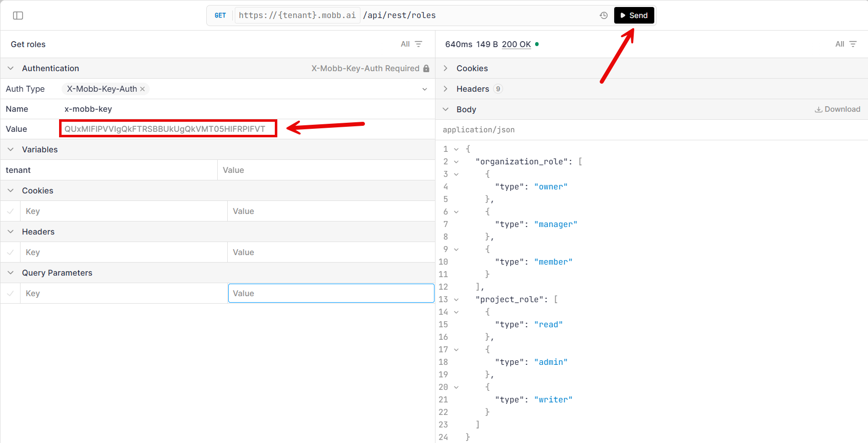Fold the organization_role array on line 2
Image resolution: width=868 pixels, height=443 pixels.
tap(456, 161)
